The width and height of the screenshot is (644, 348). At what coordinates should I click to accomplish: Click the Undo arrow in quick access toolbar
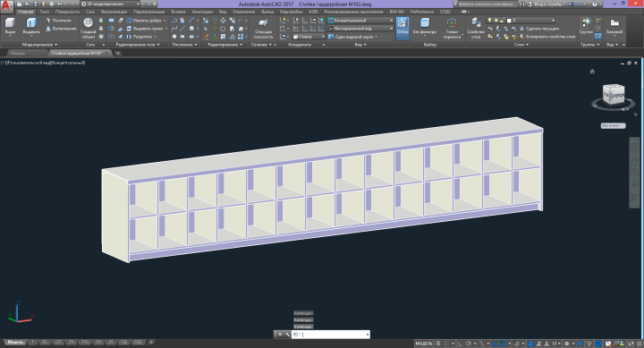(60, 4)
